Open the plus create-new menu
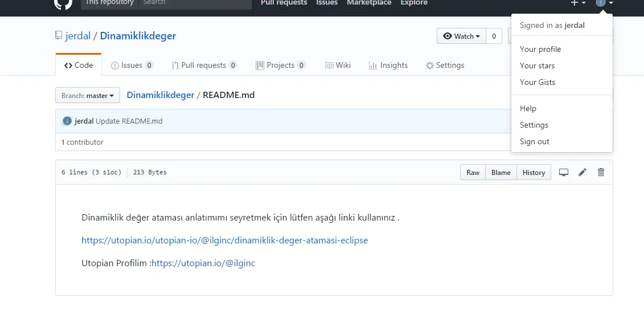Screen dimensions: 644x322 tap(579, 3)
